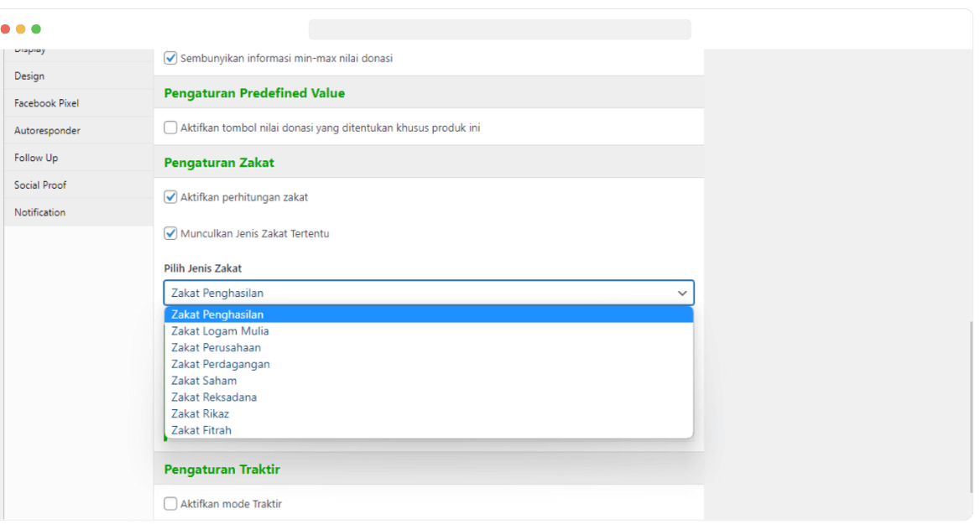Select Zakat Reksadana option
Viewport: 980px width, 530px height.
pyautogui.click(x=214, y=397)
